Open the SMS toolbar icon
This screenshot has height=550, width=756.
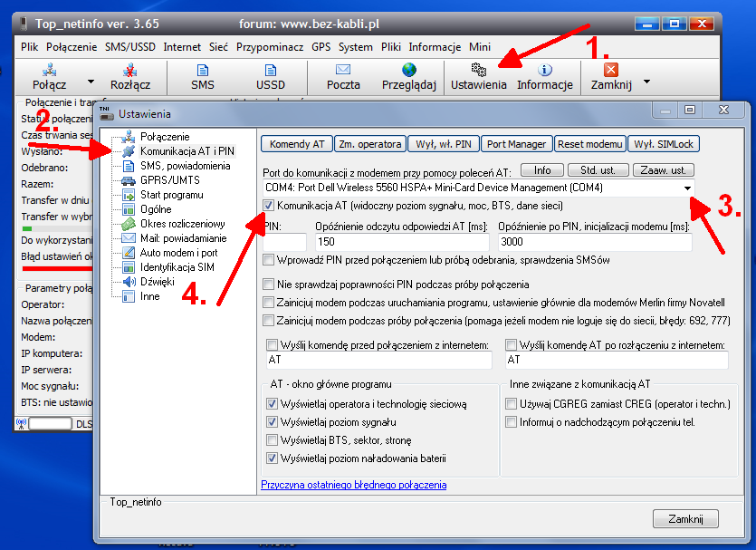coord(203,70)
